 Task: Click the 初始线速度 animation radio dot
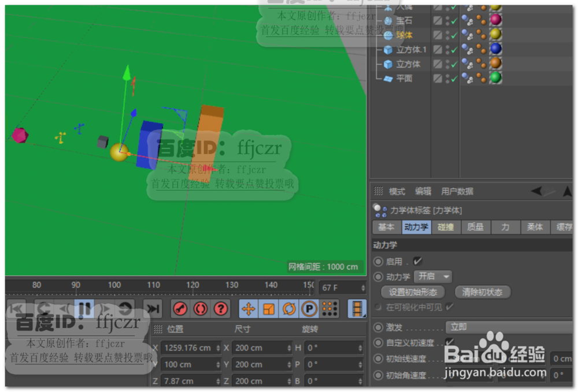coord(378,358)
